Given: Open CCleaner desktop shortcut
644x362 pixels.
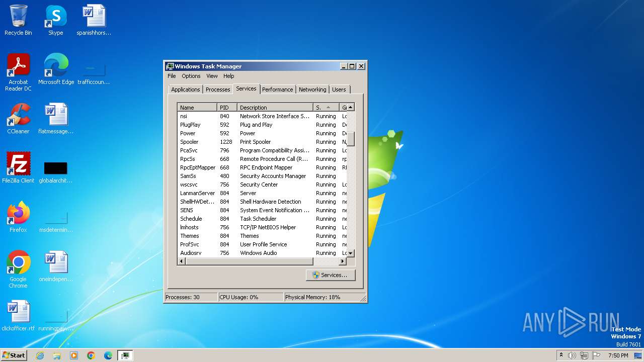Looking at the screenshot, I should click(18, 119).
